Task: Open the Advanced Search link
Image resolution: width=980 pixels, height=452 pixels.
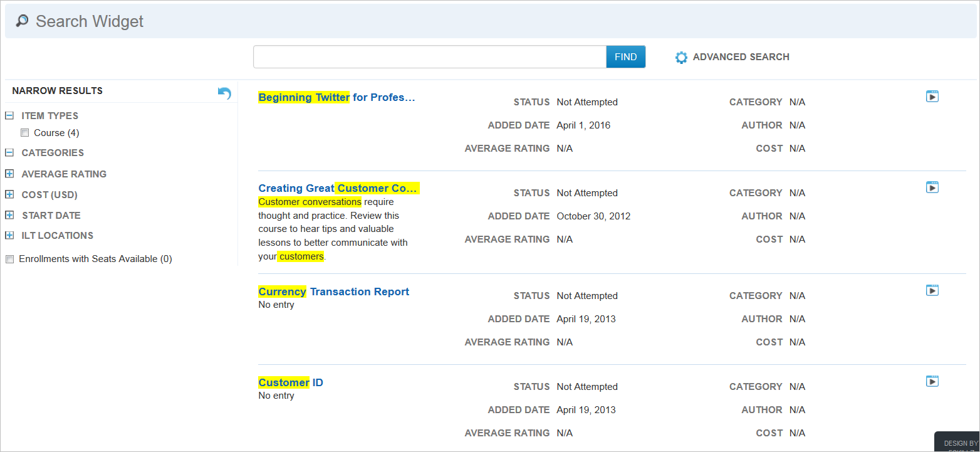Action: (741, 57)
